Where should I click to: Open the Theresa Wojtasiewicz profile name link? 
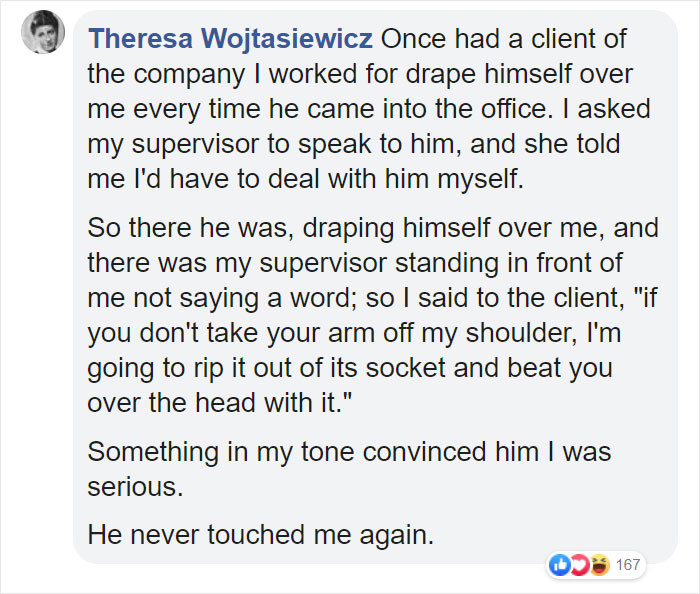(x=230, y=40)
